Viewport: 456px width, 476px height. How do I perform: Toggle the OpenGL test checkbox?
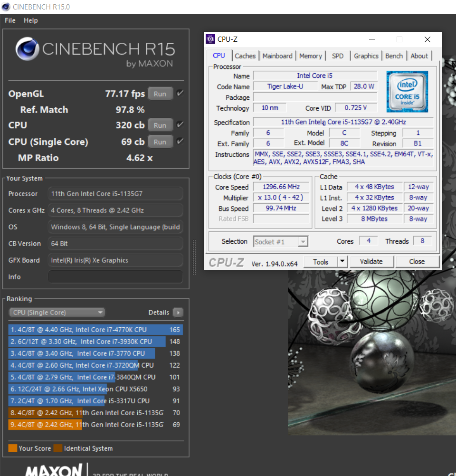(180, 93)
